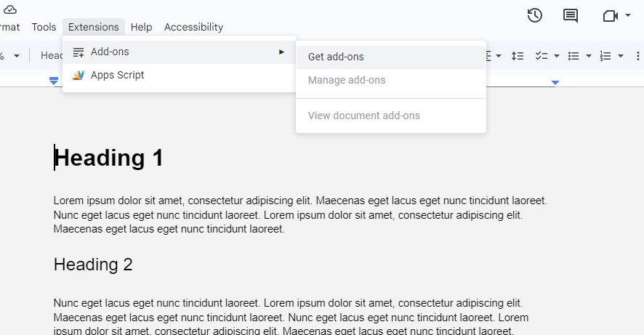Open the three-dot more toolbar options
The height and width of the screenshot is (335, 644).
point(638,56)
